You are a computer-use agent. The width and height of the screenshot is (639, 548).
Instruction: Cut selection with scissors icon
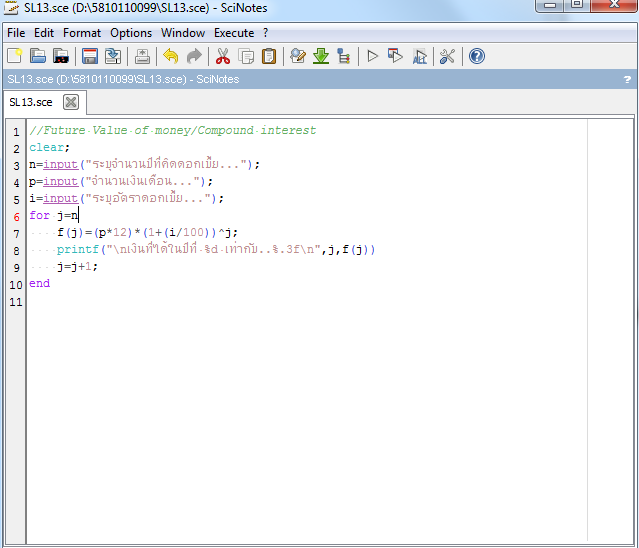[x=223, y=56]
